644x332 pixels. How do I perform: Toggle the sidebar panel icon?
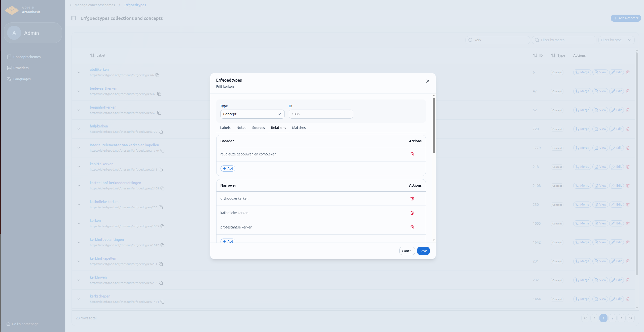coord(74,18)
